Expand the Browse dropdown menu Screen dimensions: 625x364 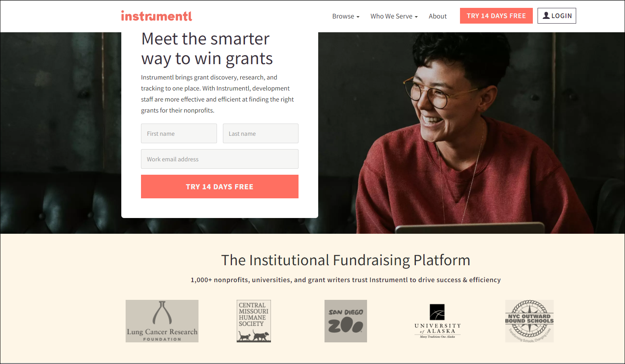tap(346, 16)
